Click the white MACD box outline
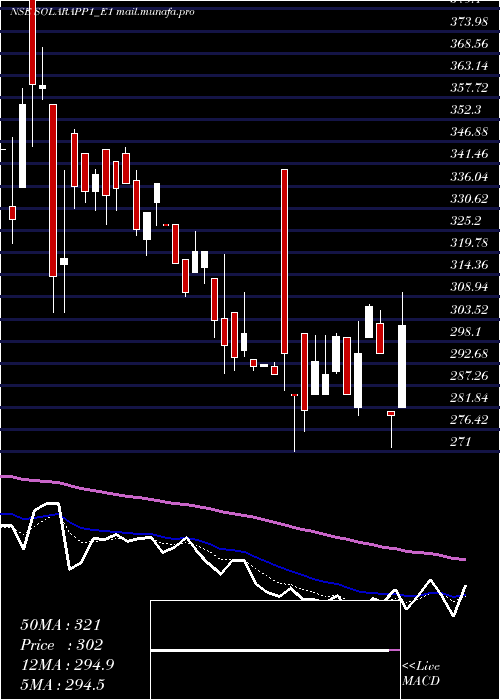 coord(275,650)
